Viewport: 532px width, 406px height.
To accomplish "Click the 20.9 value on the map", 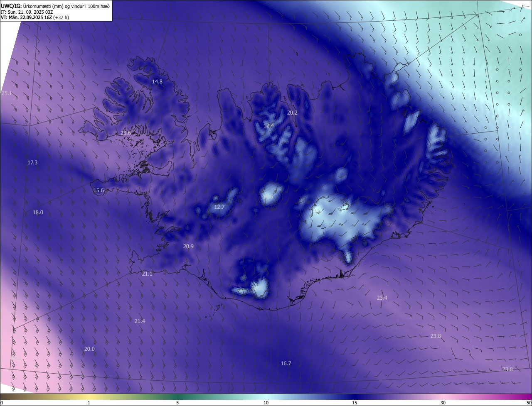I will tap(188, 246).
